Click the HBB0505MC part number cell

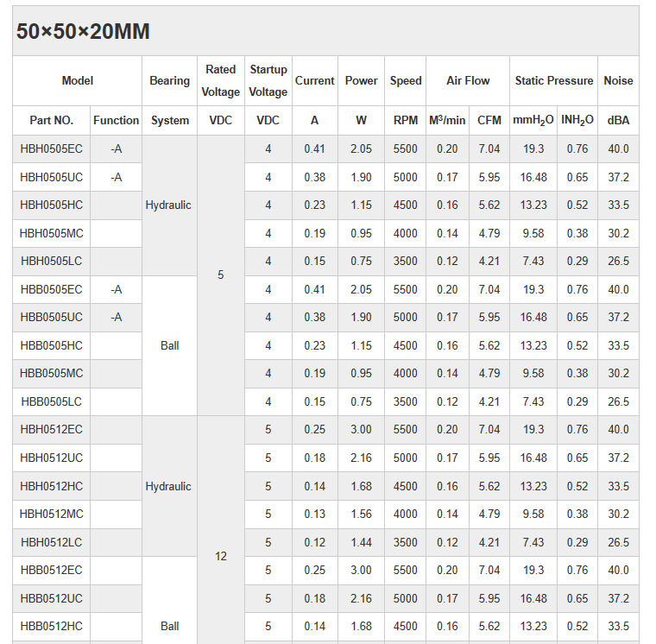tap(52, 374)
